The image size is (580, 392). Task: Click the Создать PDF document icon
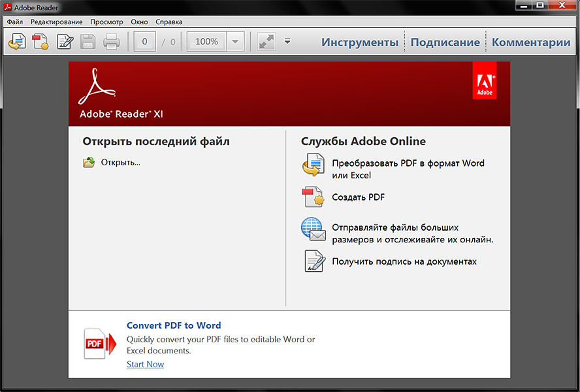[x=314, y=197]
